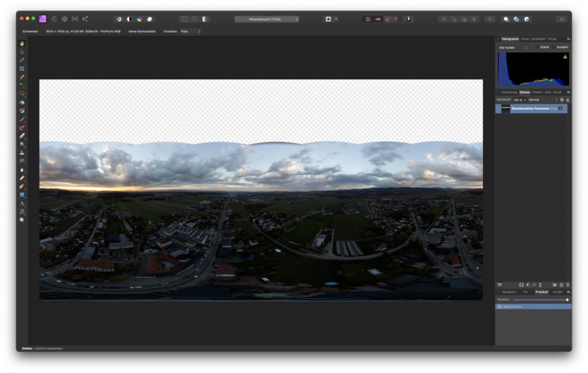Click the Überblendetes Panorama layer thumbnail
588x373 pixels.
pos(505,109)
